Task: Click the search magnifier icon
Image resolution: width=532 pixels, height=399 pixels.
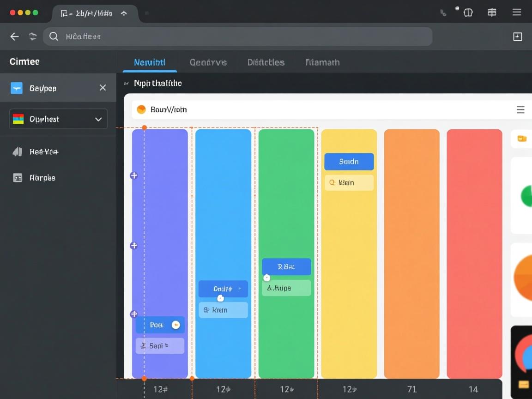Action: (54, 36)
